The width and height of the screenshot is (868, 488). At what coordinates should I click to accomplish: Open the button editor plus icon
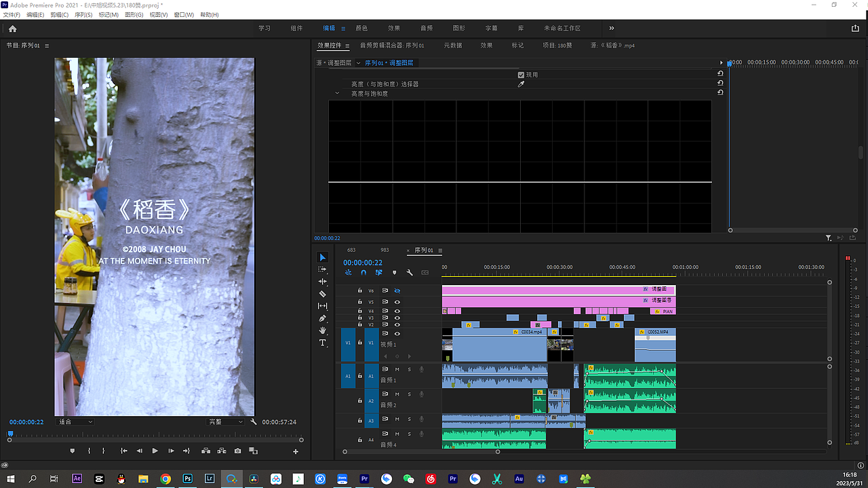pos(296,451)
